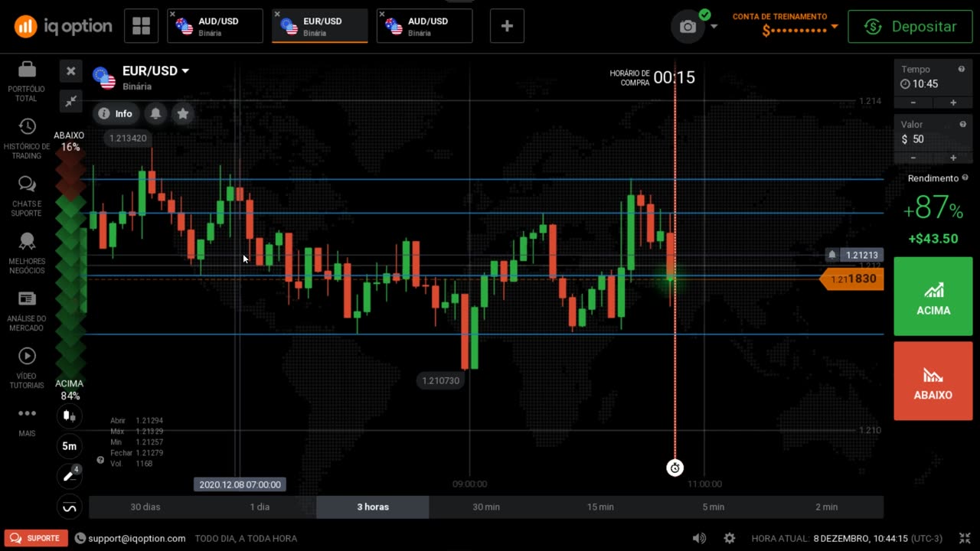Open Melhores Negócios medal icon
Screen dimensions: 980x551
[27, 242]
